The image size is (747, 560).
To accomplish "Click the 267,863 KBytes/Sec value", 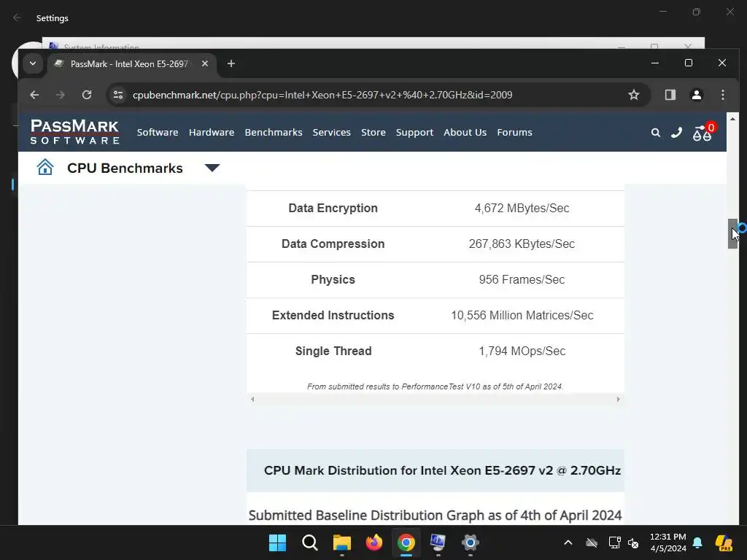I will tap(522, 244).
